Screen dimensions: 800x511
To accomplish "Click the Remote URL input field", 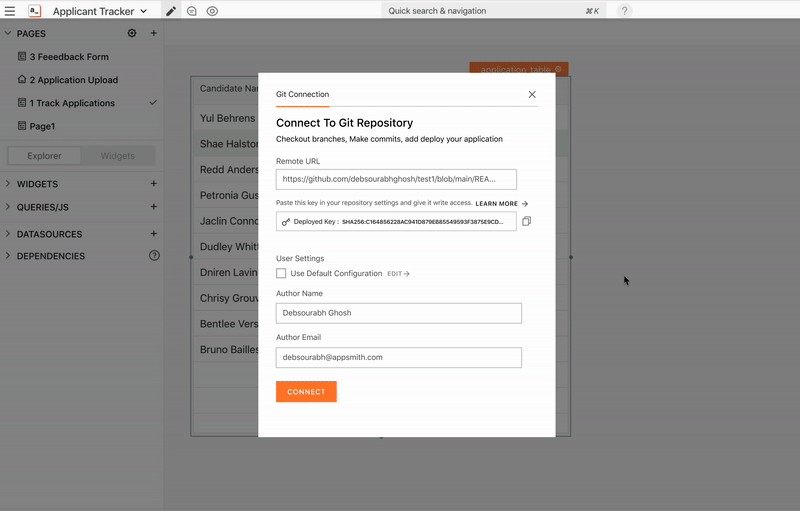I will 396,179.
